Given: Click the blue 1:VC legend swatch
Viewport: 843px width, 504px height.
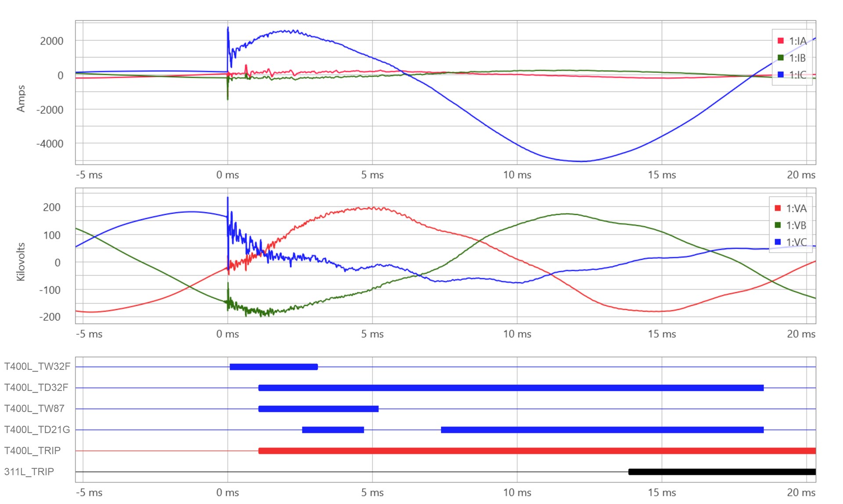Looking at the screenshot, I should click(778, 242).
